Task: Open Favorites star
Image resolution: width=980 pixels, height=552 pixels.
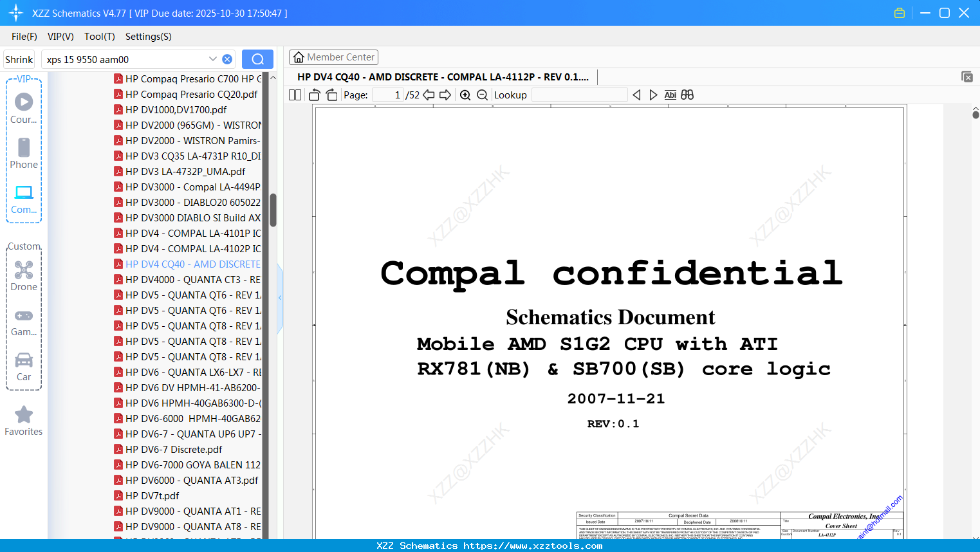Action: click(24, 421)
